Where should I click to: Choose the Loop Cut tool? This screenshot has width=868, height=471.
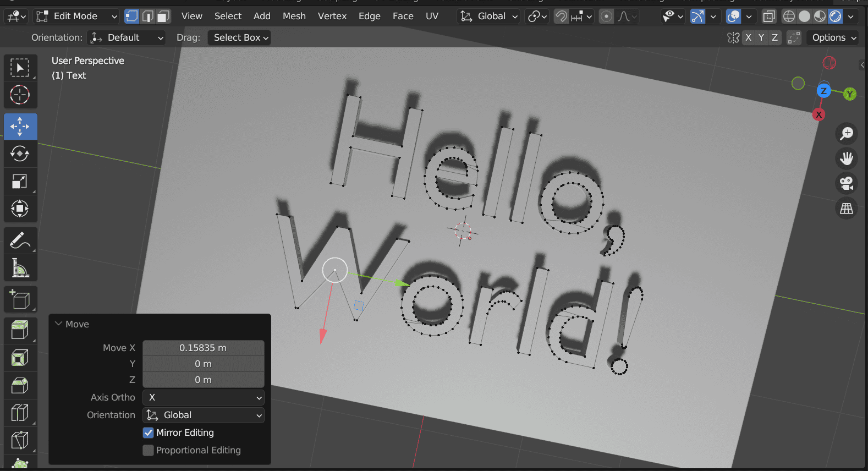pos(20,413)
